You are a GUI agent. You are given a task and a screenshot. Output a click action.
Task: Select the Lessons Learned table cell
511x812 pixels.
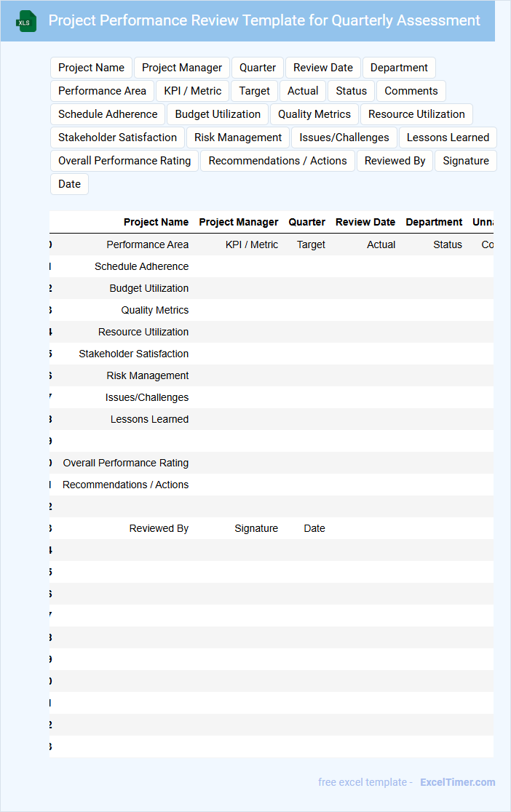149,419
